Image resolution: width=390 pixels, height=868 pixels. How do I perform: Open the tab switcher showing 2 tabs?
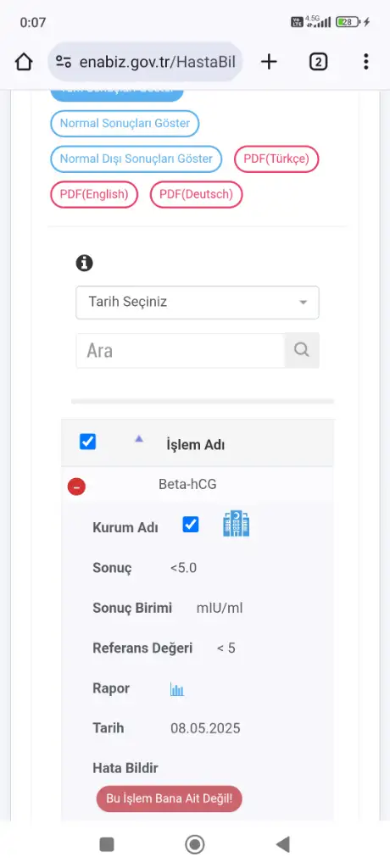[318, 61]
